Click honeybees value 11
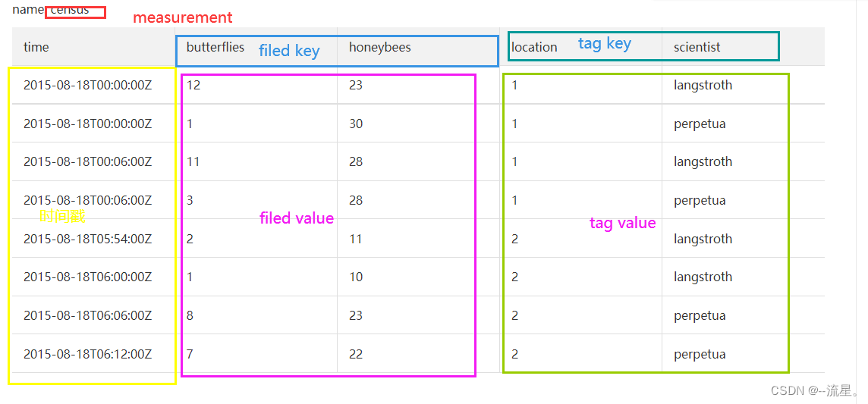Image resolution: width=868 pixels, height=404 pixels. 355,239
